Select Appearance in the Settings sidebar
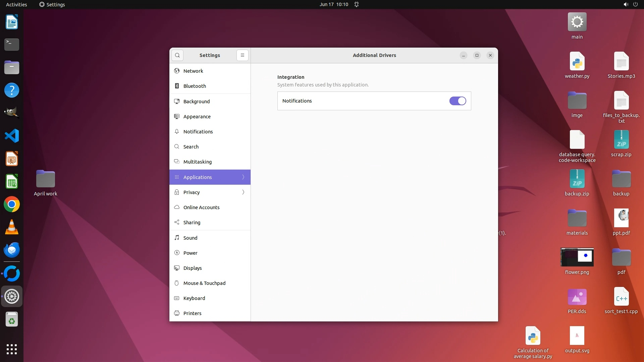The image size is (644, 362). [197, 117]
